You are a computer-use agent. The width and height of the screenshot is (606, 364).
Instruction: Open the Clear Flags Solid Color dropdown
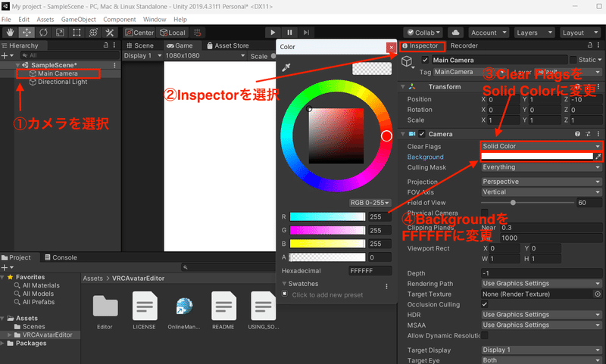pyautogui.click(x=541, y=146)
